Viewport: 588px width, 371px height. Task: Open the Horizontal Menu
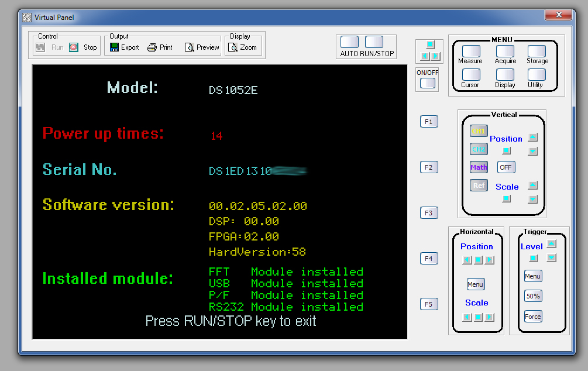(476, 284)
